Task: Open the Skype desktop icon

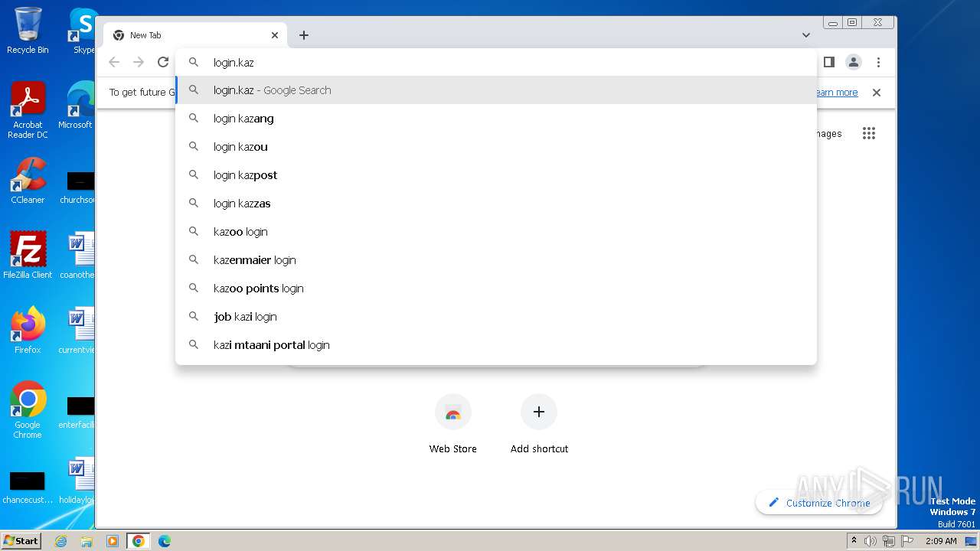Action: [x=83, y=31]
